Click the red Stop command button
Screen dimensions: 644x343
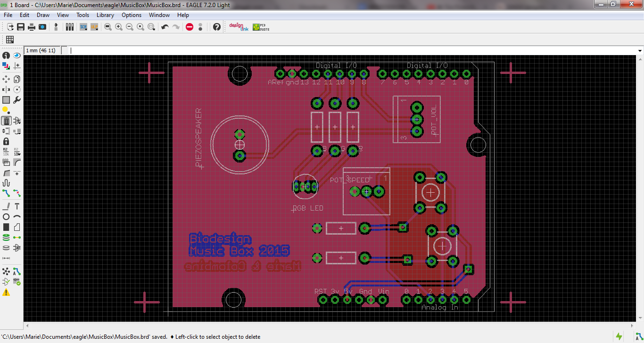point(190,27)
